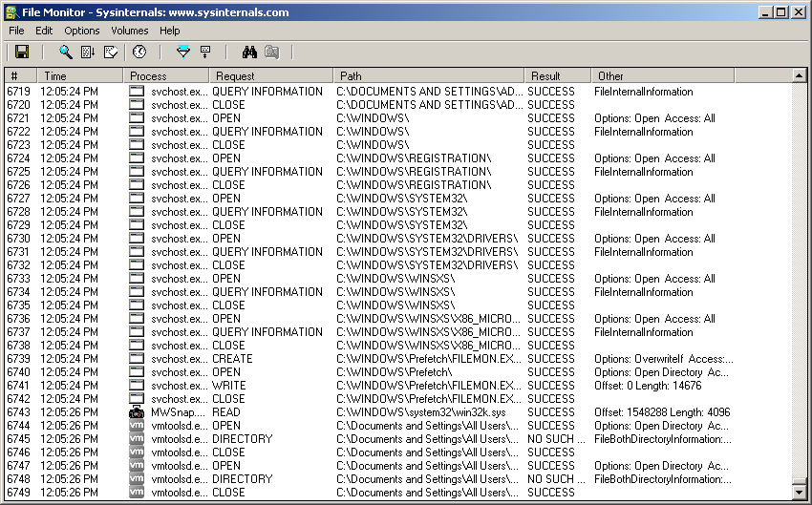812x505 pixels.
Task: Click the History Depth toolbar icon
Action: pyautogui.click(x=205, y=53)
